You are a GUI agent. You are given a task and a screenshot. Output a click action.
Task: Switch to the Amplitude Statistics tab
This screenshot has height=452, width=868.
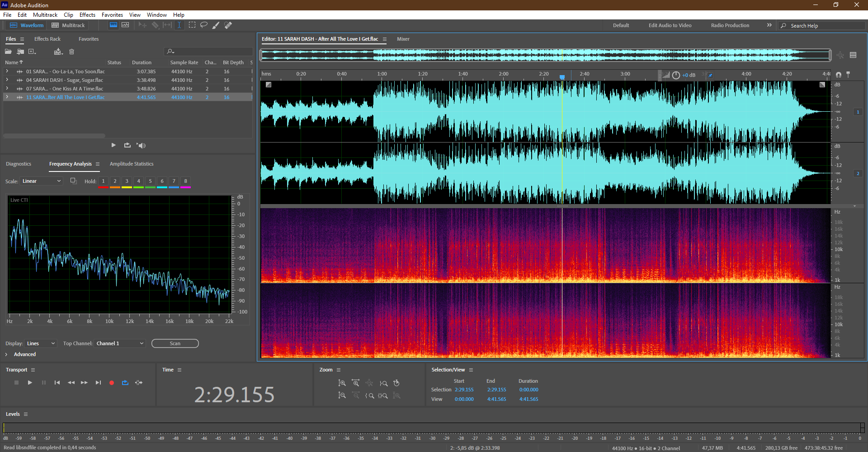[132, 164]
